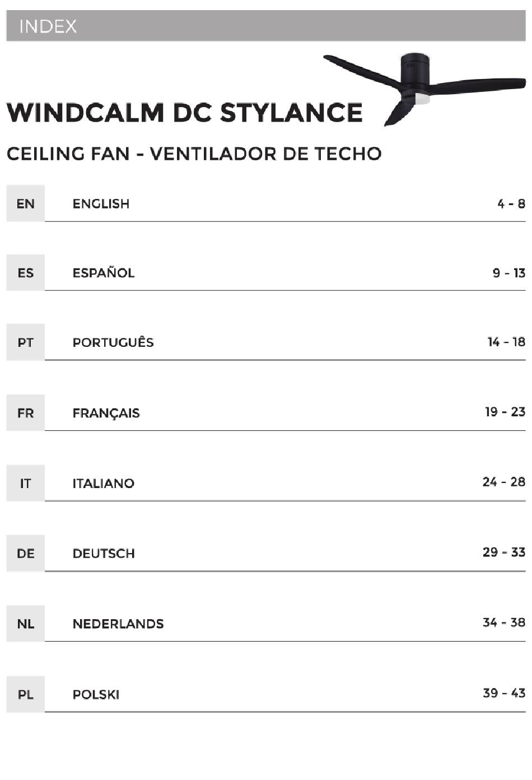
Task: Click the NL language code box
Action: click(25, 624)
